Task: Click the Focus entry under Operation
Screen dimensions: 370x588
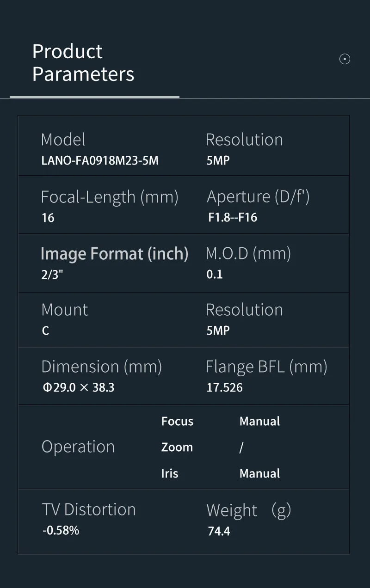Action: 177,421
